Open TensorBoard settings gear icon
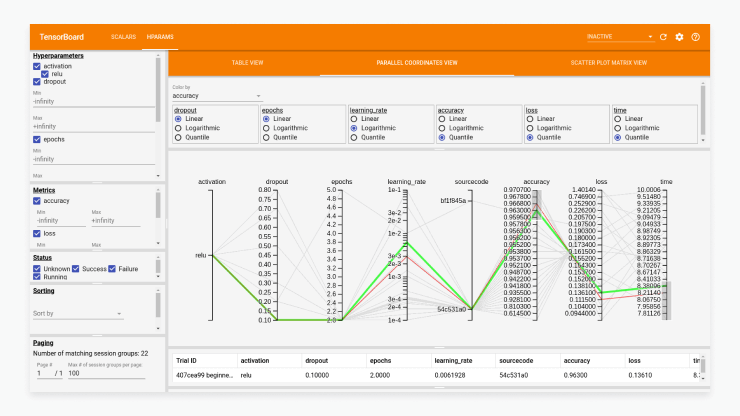 679,37
